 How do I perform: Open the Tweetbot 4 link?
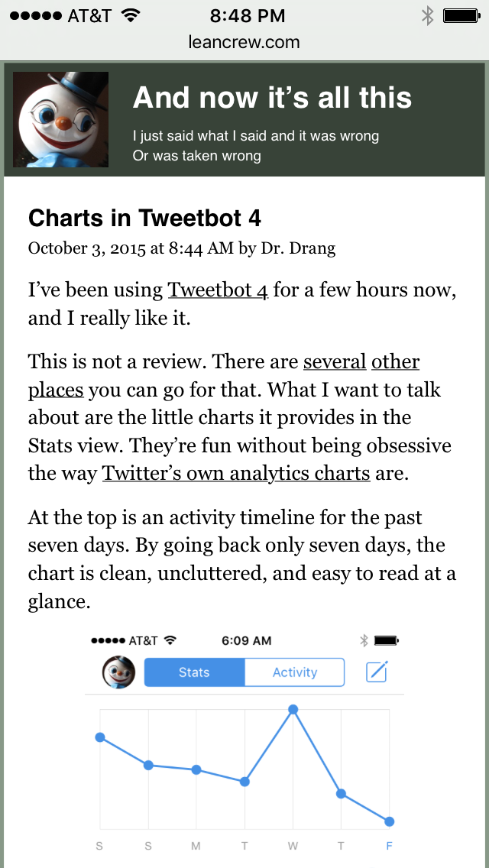tap(218, 290)
